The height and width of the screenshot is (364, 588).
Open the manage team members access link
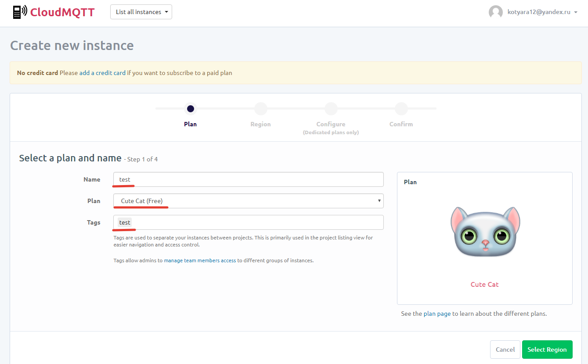pyautogui.click(x=200, y=261)
